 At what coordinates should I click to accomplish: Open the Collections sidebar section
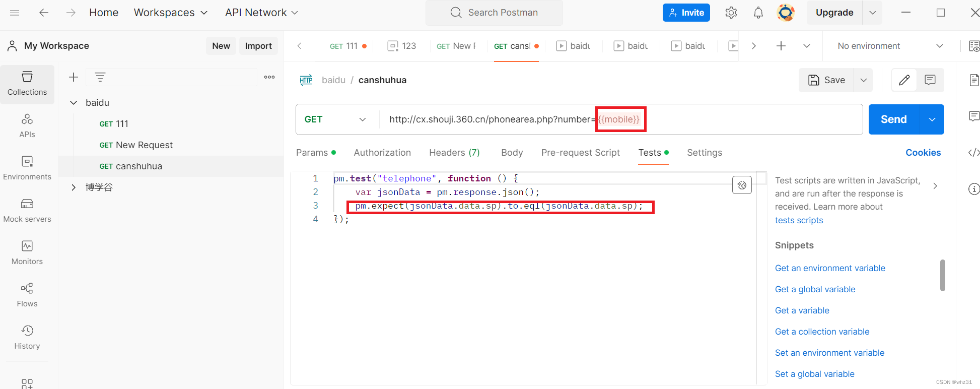(27, 84)
